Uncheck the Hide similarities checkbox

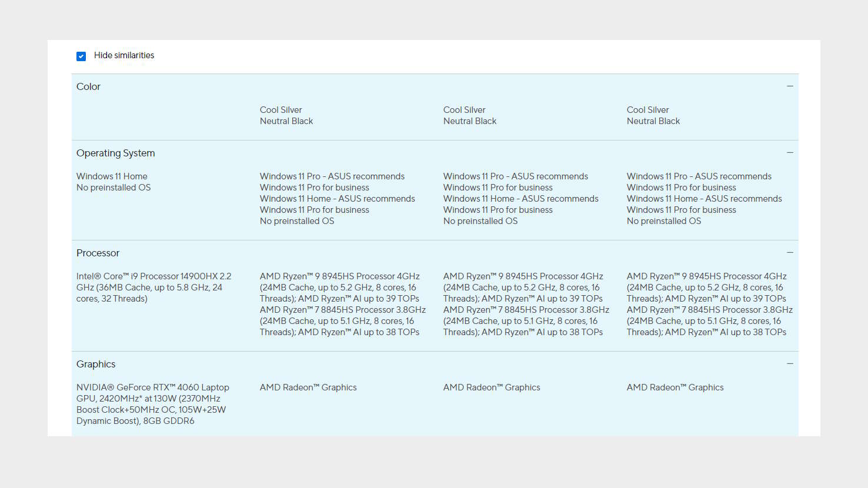click(81, 56)
